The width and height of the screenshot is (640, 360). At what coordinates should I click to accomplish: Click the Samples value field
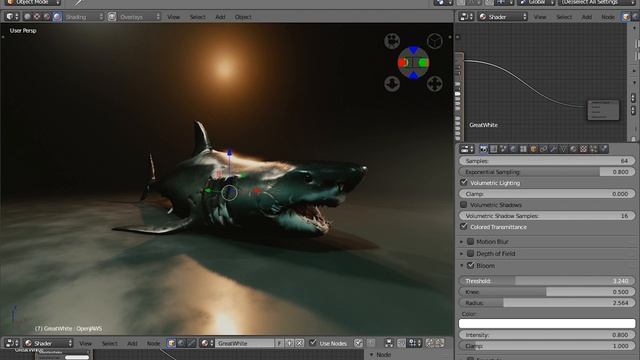(547, 161)
